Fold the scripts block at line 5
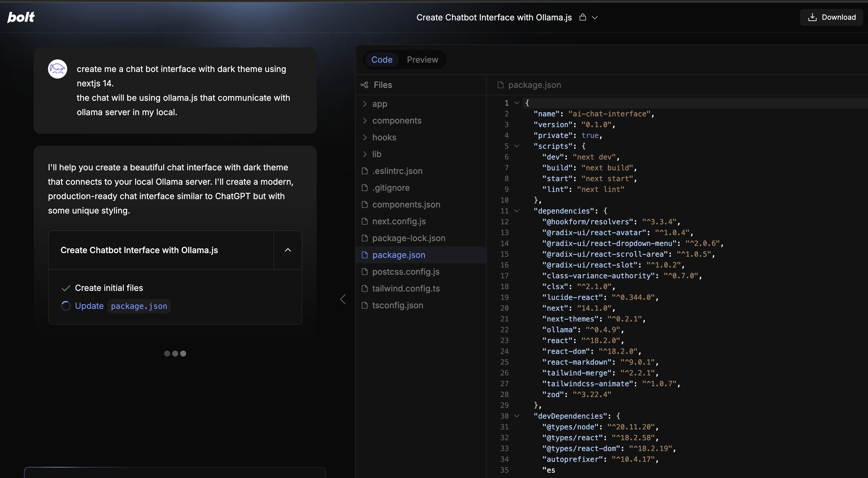This screenshot has height=478, width=868. click(516, 146)
